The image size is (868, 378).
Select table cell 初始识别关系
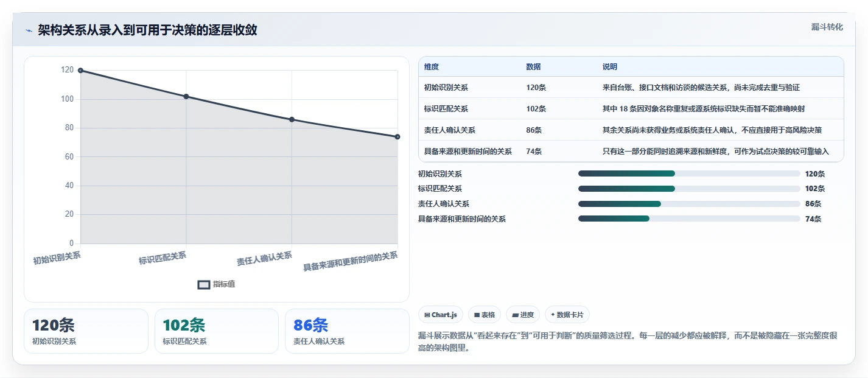tap(446, 88)
